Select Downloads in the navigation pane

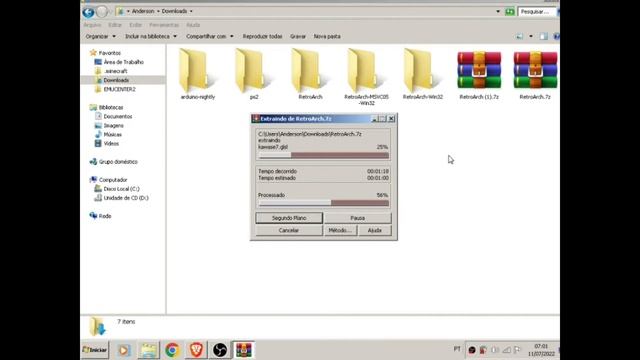pyautogui.click(x=112, y=80)
